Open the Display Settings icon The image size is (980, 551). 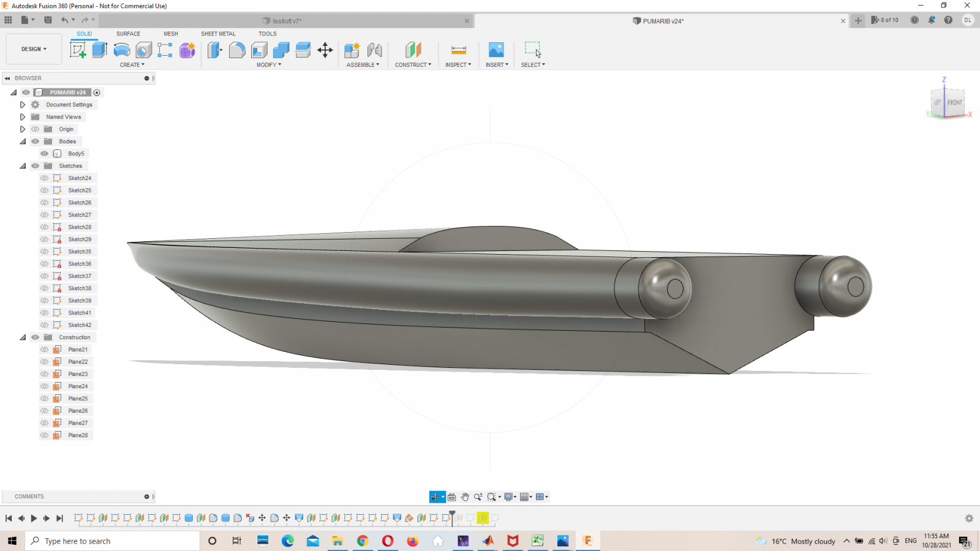click(508, 497)
